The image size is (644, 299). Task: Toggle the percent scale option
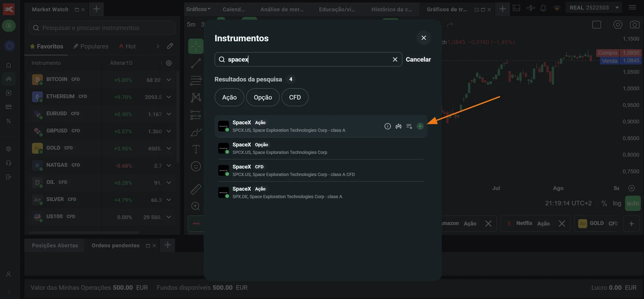[604, 203]
